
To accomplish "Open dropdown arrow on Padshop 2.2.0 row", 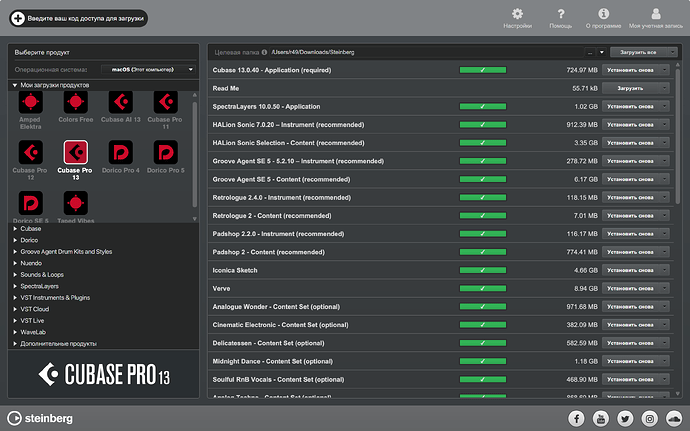I will [664, 234].
